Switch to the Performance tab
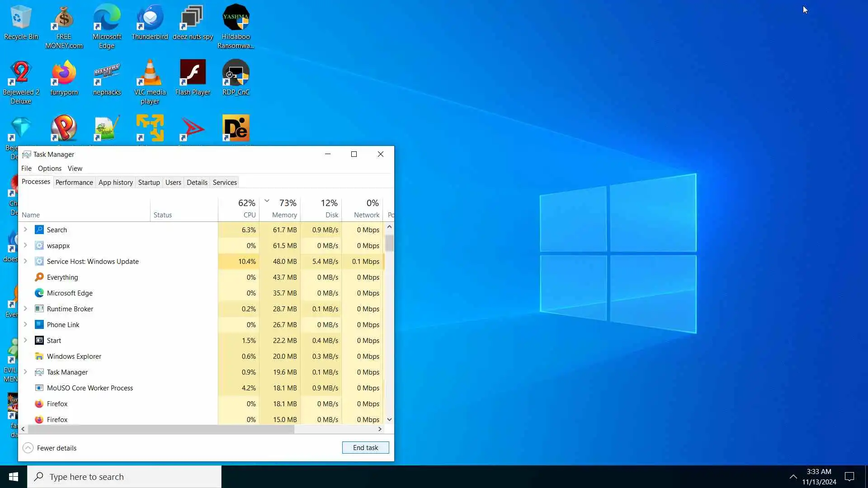 74,182
